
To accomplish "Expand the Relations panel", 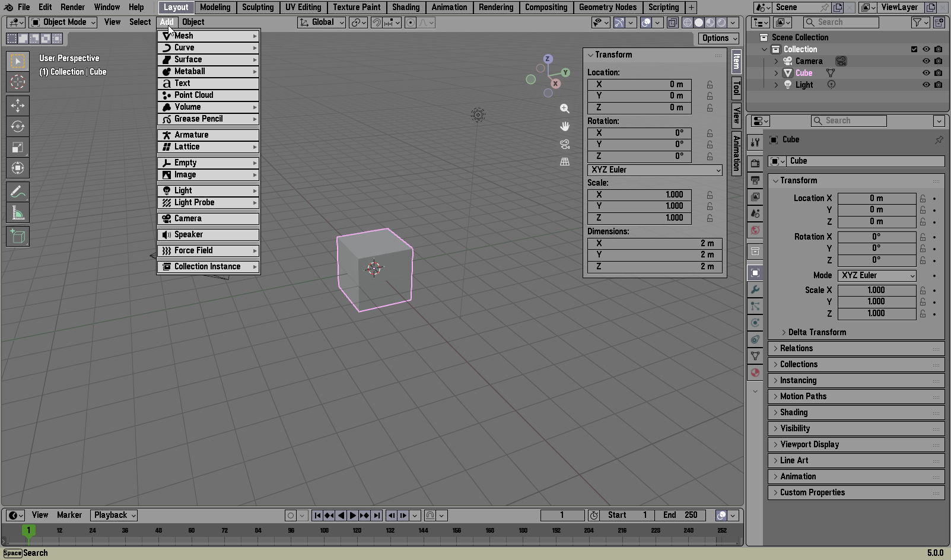I will pos(796,348).
